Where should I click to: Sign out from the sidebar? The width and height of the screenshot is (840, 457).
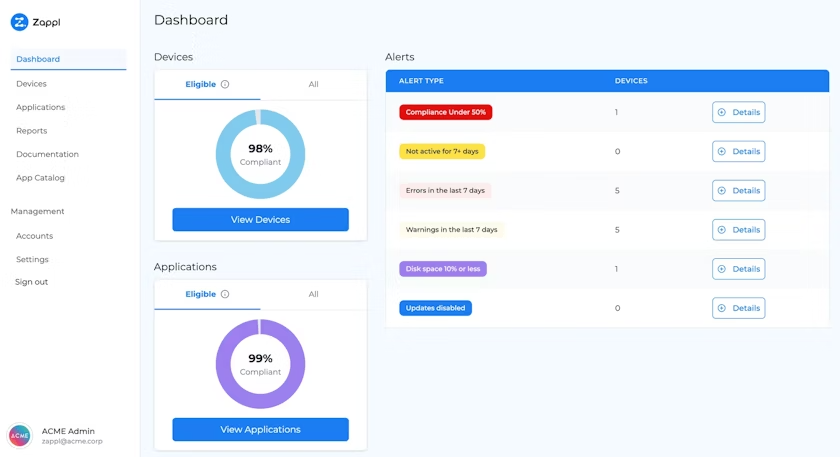pos(31,282)
